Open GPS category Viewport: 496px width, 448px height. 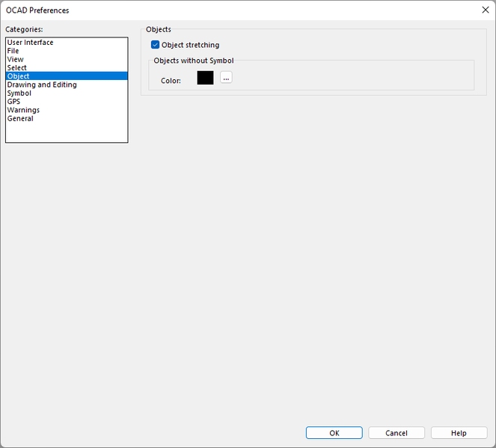tap(67, 102)
